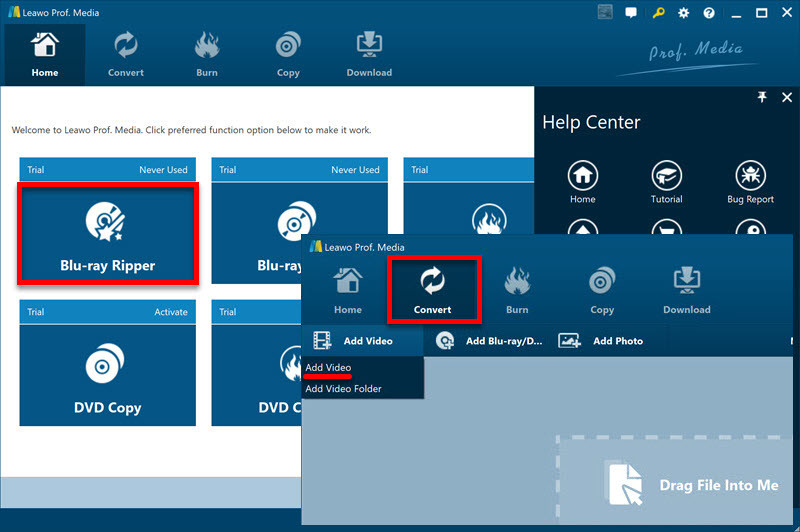Click the Add Photo toolbar button
Screen dimensions: 800x532
[601, 341]
